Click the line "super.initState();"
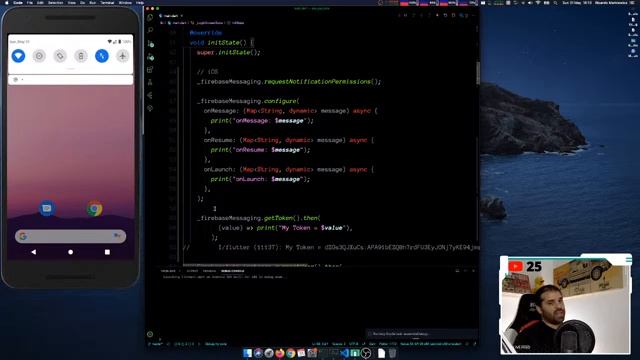This screenshot has width=640, height=360. [228, 52]
